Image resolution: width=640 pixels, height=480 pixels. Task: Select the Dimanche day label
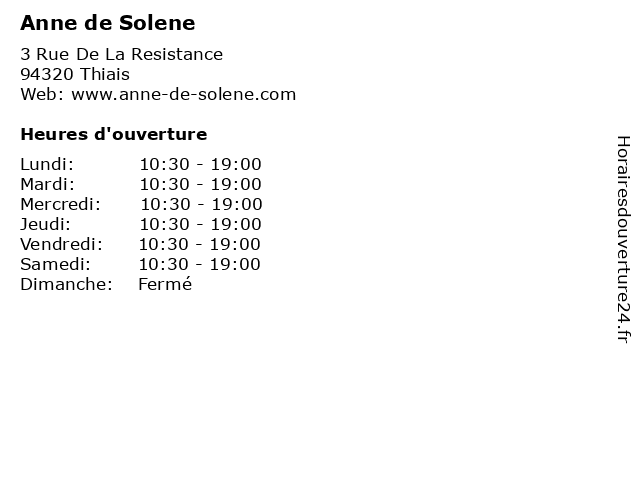click(67, 284)
